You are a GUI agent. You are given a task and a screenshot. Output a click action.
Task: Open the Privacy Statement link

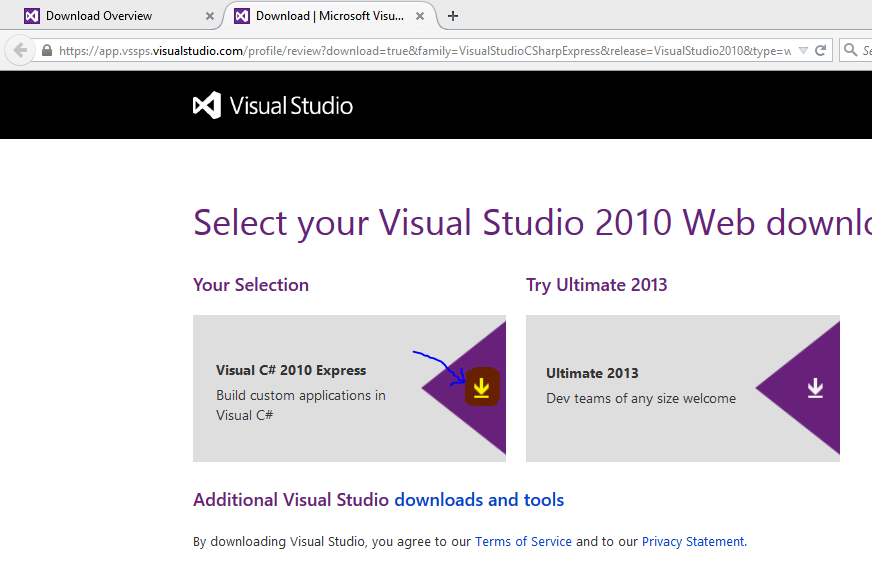pos(692,541)
